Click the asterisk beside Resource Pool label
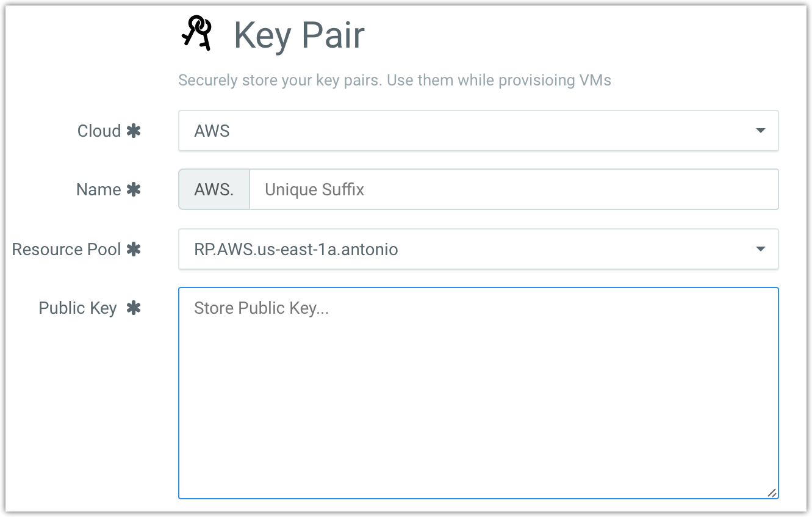812x517 pixels. 134,249
